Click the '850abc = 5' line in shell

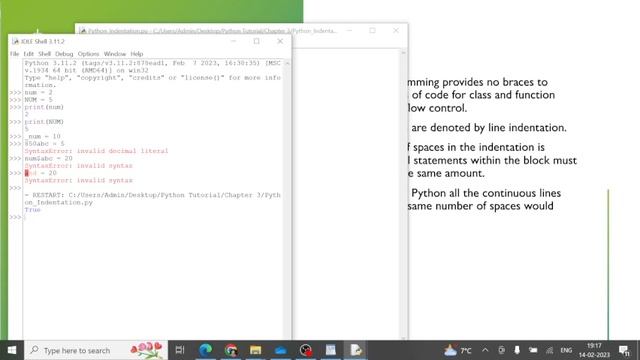tap(44, 144)
